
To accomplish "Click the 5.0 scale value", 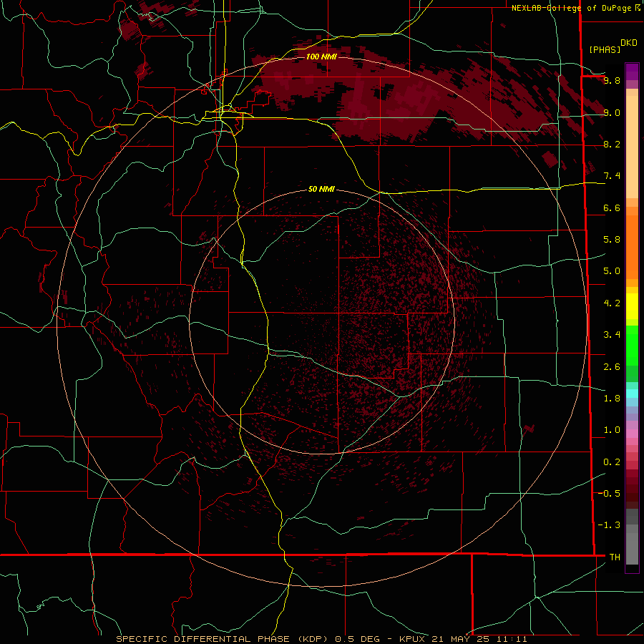I will tap(612, 271).
